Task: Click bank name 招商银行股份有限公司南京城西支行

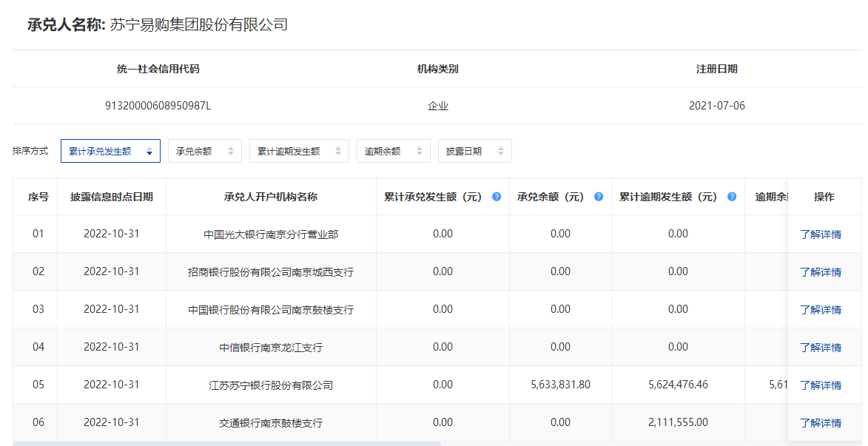Action: pos(271,271)
